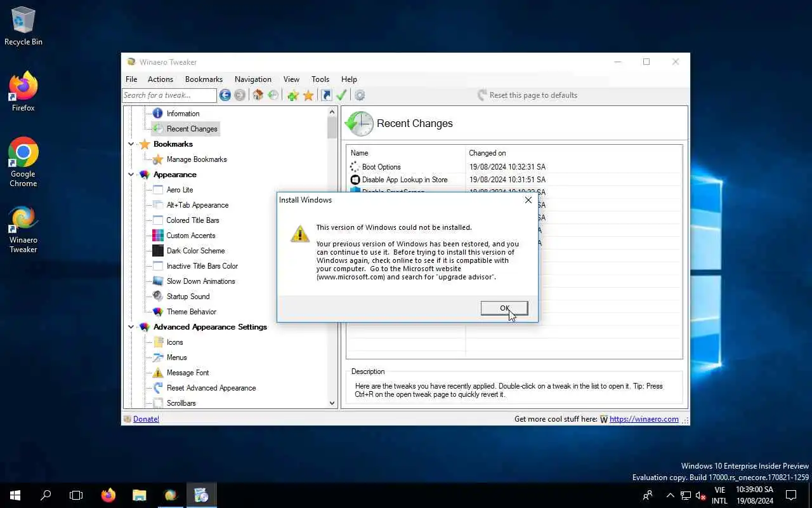Open the network tray icon
This screenshot has width=812, height=508.
click(x=686, y=495)
